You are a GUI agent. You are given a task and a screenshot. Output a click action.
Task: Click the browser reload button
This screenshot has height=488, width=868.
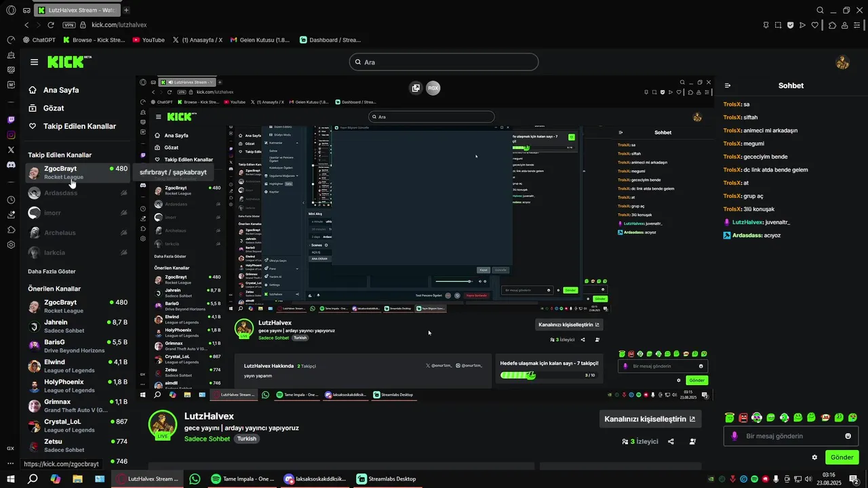[51, 25]
